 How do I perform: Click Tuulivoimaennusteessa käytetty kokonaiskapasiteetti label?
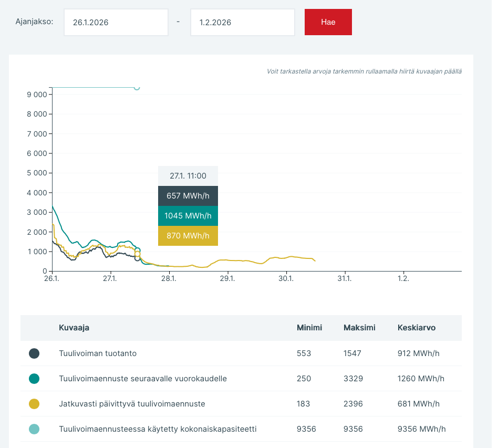click(x=158, y=429)
